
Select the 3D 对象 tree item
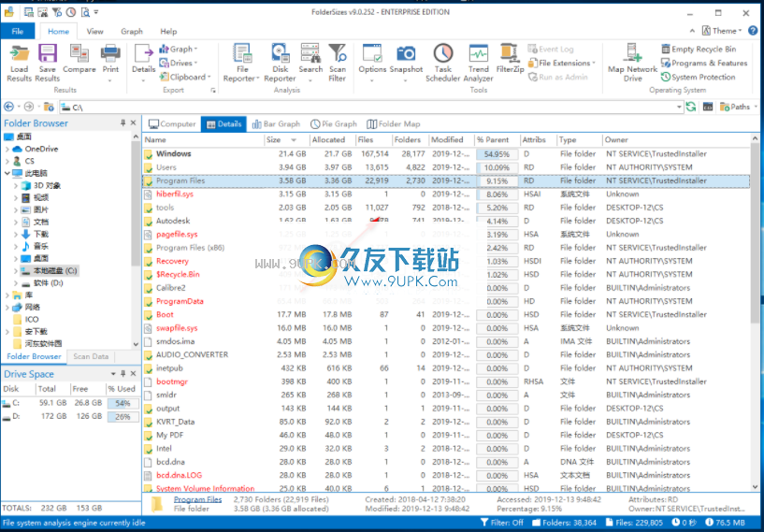tap(41, 186)
